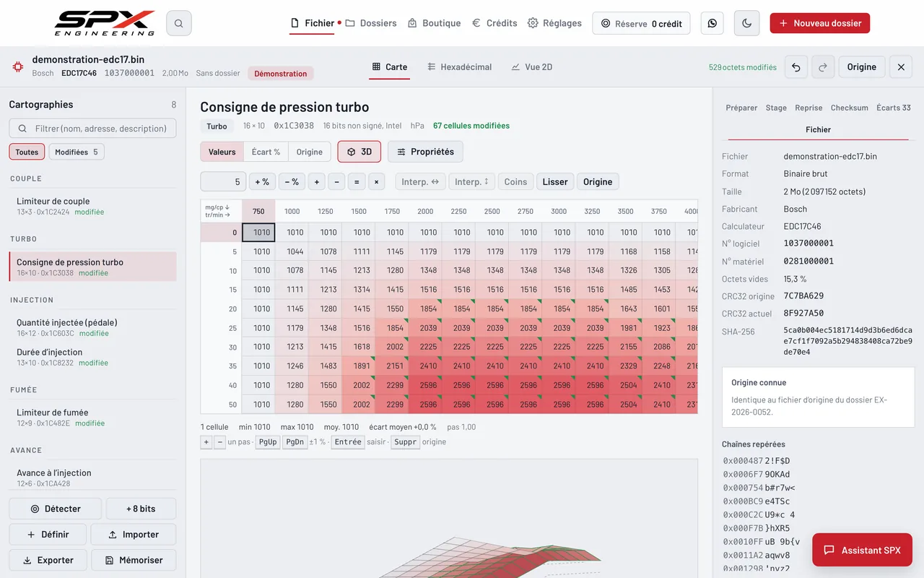Click the Réserve 0 crédit button
The width and height of the screenshot is (924, 578).
(641, 23)
